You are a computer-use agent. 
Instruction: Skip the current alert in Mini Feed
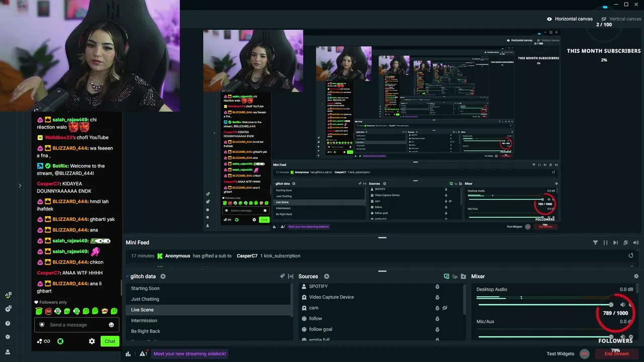click(615, 243)
